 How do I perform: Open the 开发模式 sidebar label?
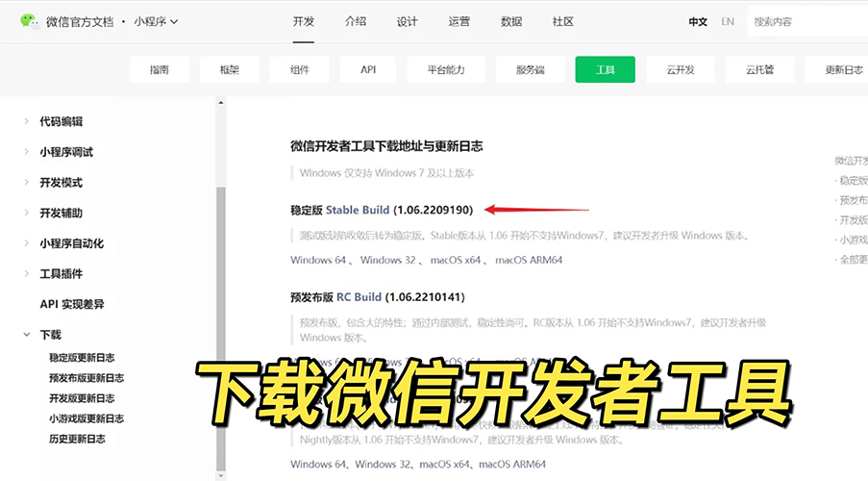pyautogui.click(x=61, y=183)
